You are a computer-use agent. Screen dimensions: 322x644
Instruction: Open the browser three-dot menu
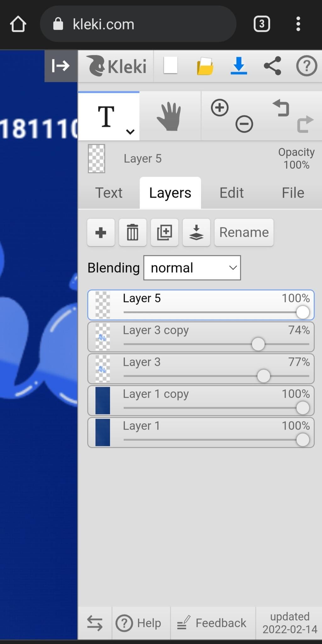click(x=298, y=24)
